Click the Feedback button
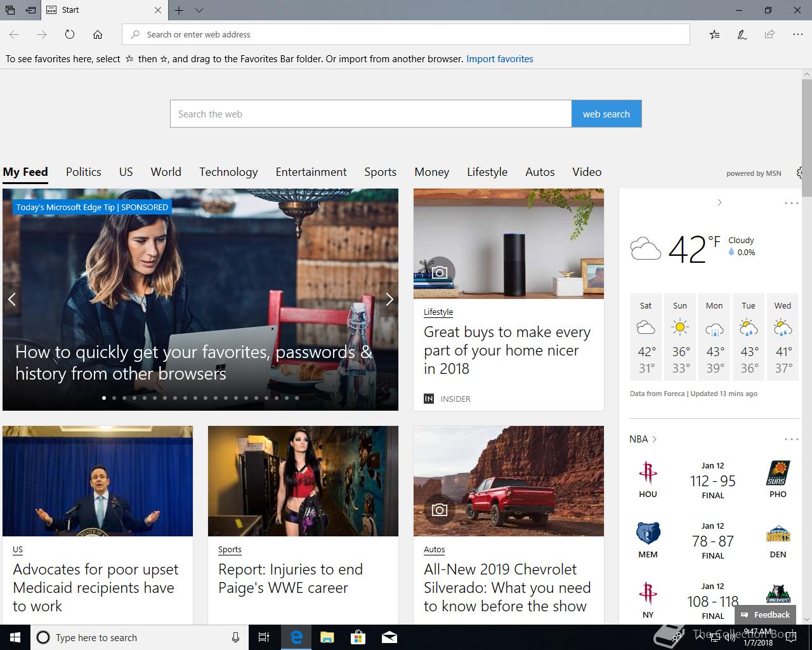812x650 pixels. coord(765,614)
